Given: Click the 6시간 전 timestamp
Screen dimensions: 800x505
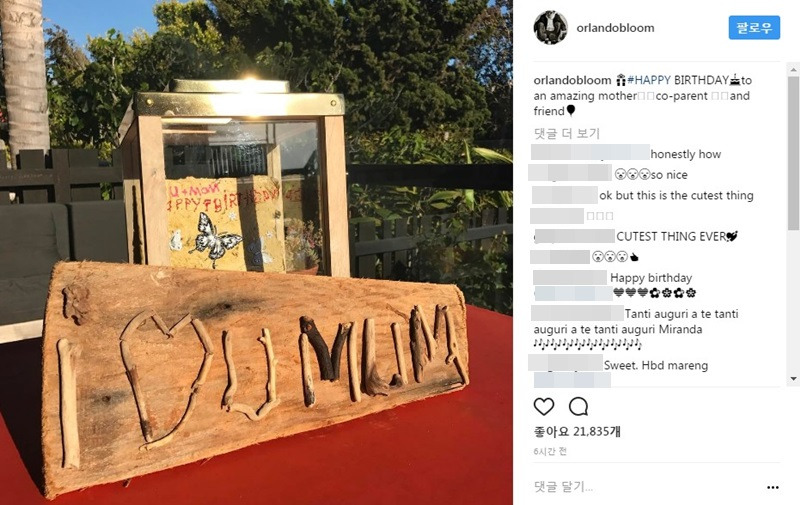Looking at the screenshot, I should (550, 451).
